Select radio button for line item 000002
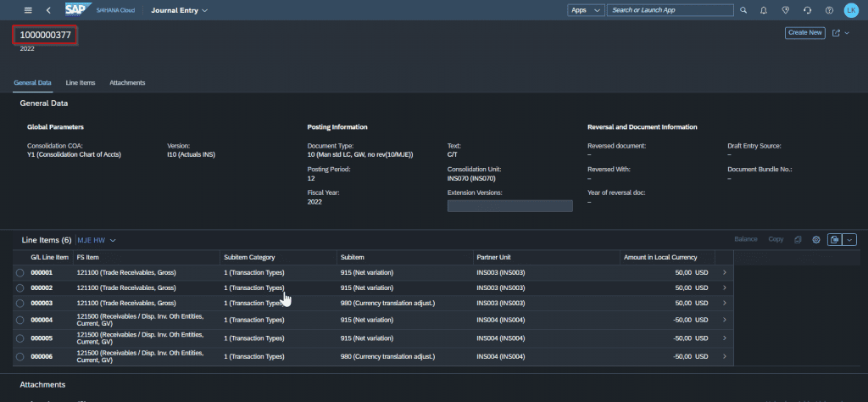This screenshot has height=402, width=868. point(20,288)
